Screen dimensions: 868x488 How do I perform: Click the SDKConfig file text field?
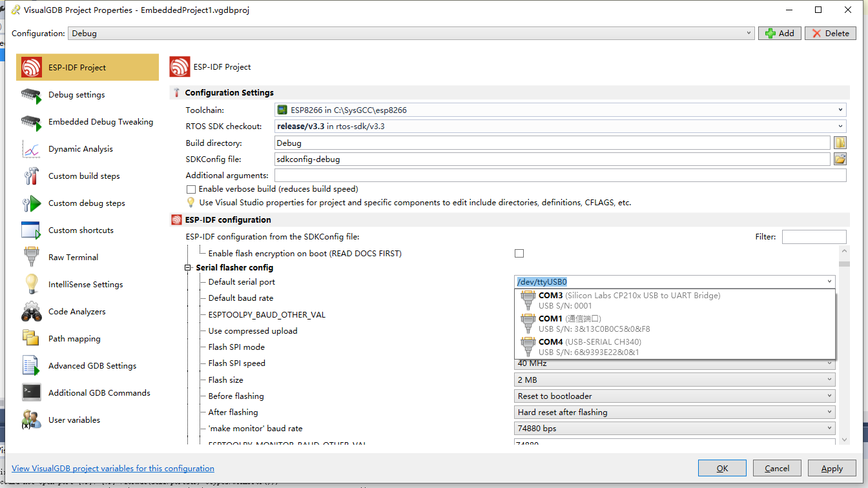[x=552, y=159]
